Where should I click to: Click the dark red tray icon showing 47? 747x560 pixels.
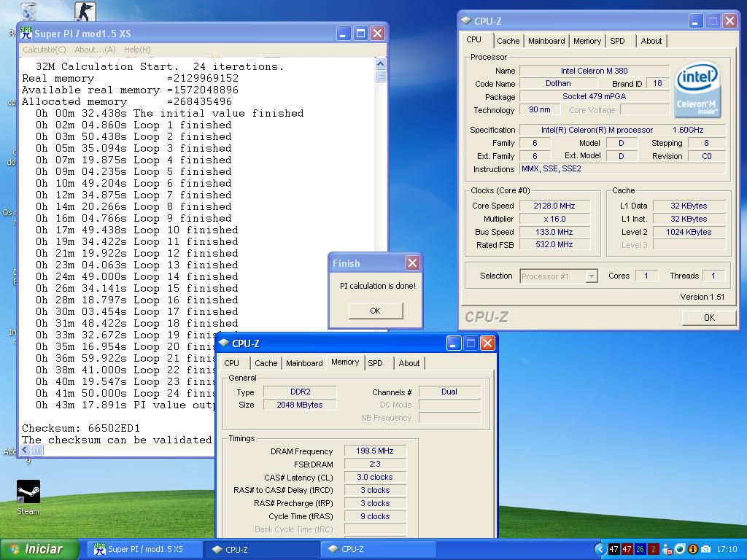pyautogui.click(x=627, y=549)
